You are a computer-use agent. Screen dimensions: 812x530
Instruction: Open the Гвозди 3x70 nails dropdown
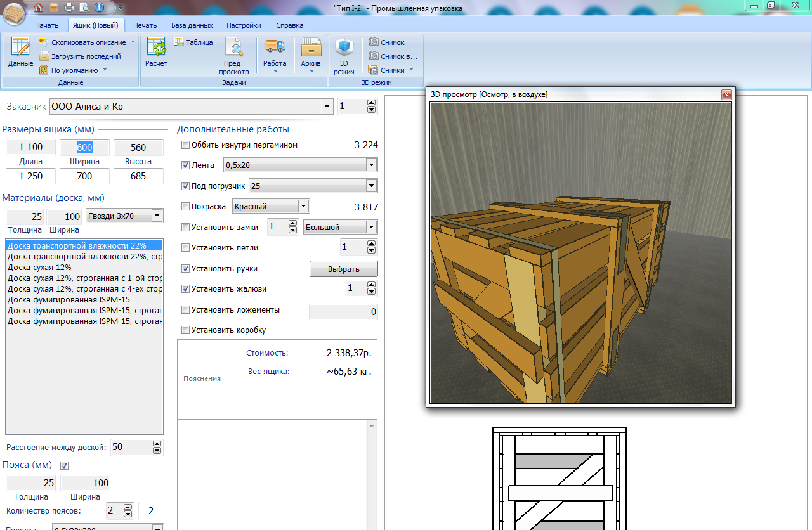pos(157,216)
